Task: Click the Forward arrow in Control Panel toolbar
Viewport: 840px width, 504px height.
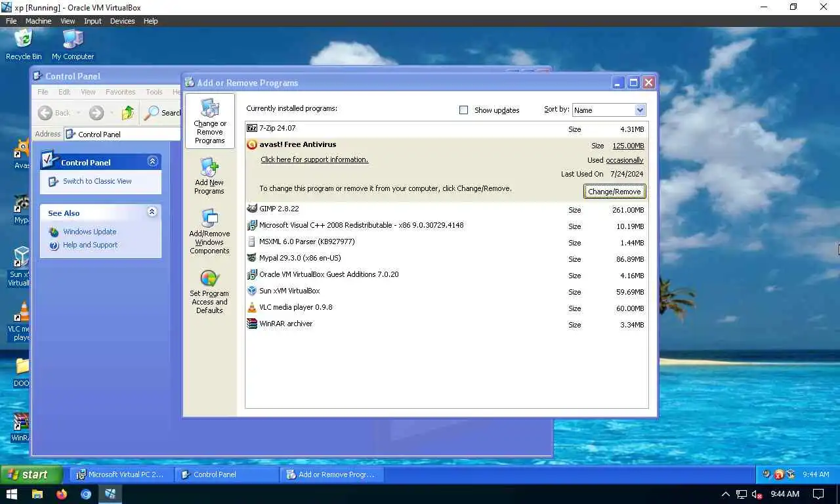Action: (x=96, y=113)
